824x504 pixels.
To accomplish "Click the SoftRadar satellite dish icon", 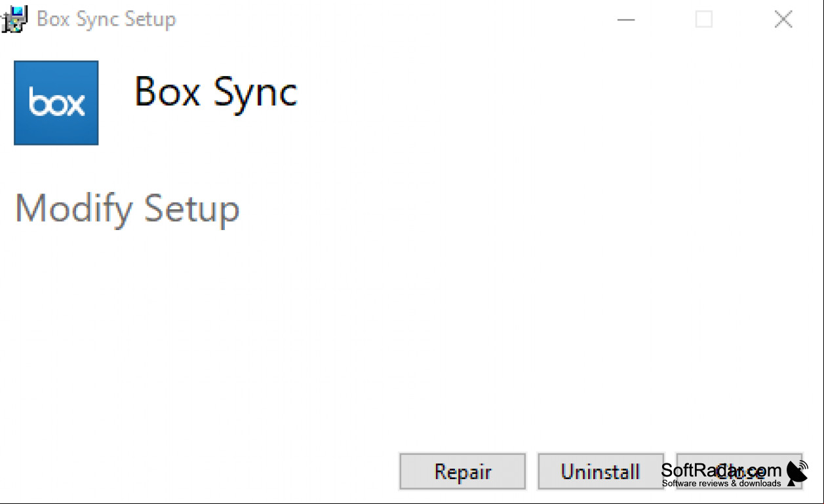I will 798,473.
